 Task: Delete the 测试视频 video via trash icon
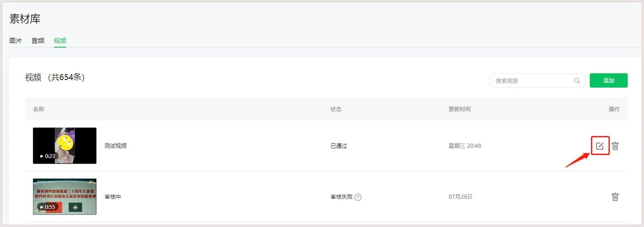point(615,146)
